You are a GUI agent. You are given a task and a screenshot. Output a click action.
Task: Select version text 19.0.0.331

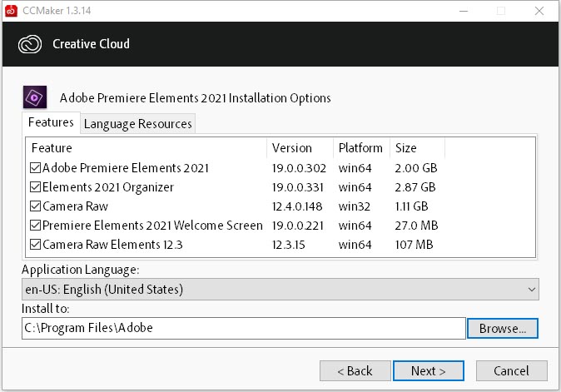(298, 187)
